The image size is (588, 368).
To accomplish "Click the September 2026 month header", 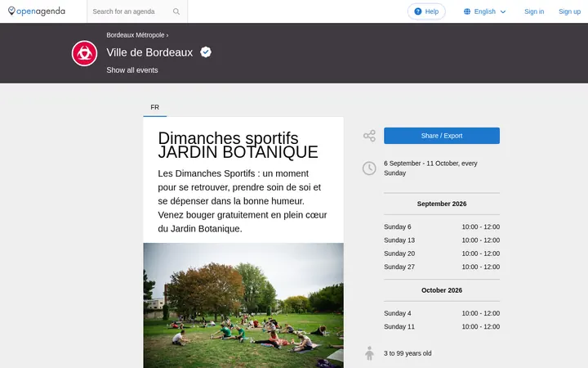I will pos(441,204).
